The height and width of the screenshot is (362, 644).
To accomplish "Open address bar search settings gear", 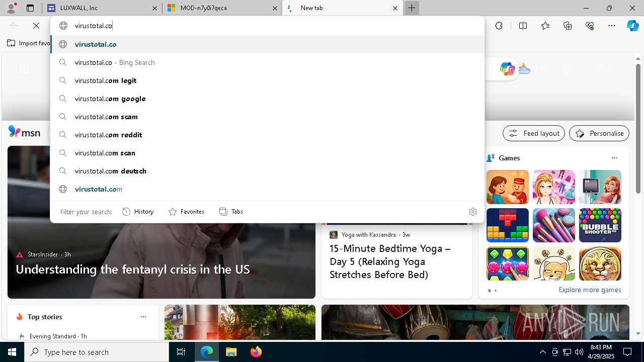I will [472, 212].
